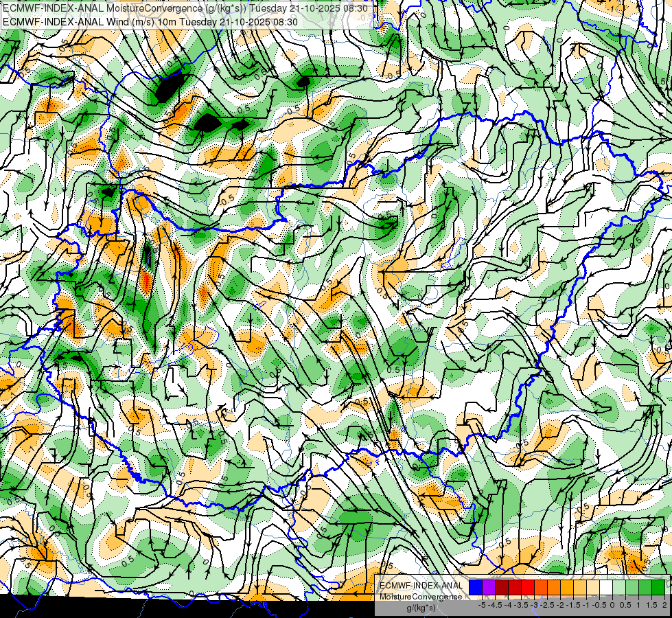
Task: Click the -5 tick label on the legend
Action: pyautogui.click(x=482, y=605)
